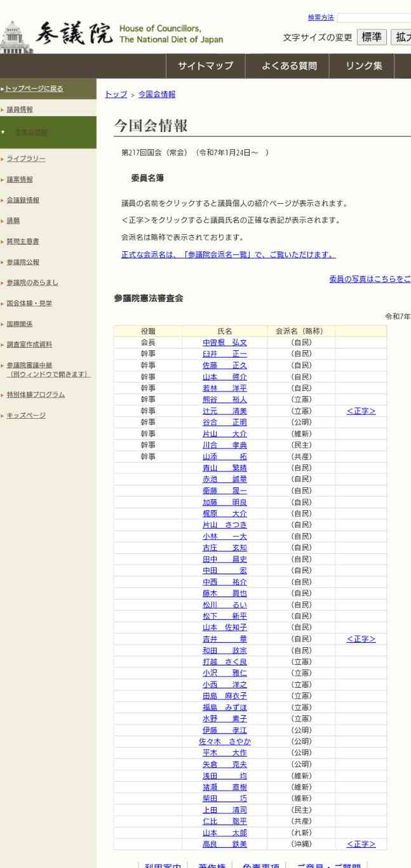The image size is (411, 868).
Task: Show <正字> for 高良 鉄美
Action: (361, 844)
